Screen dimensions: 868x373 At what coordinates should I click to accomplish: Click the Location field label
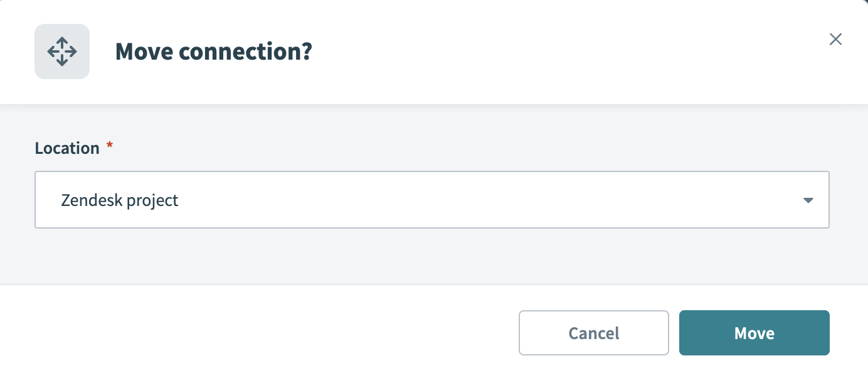(66, 148)
